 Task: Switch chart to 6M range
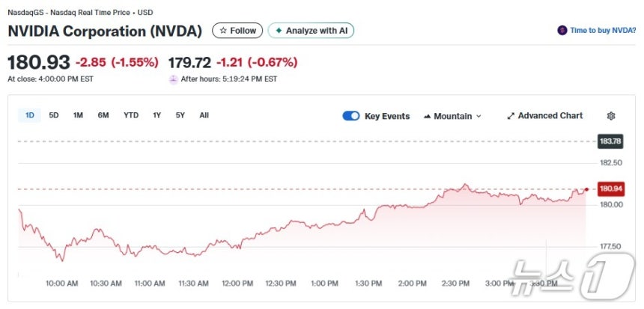(103, 115)
